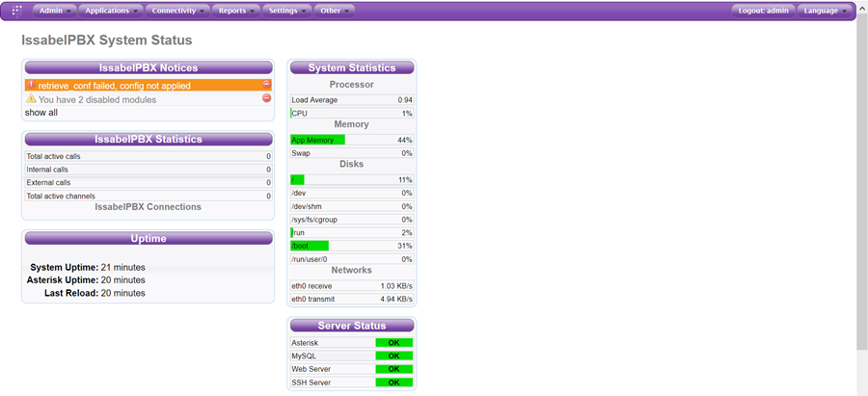Click the scrollbar up arrow
The image size is (868, 396).
point(862,5)
